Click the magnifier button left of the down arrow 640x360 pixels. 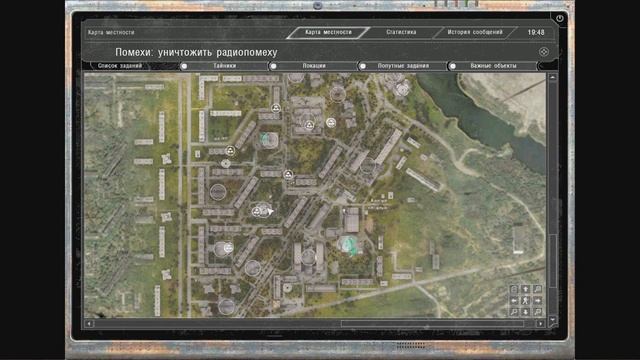514,312
